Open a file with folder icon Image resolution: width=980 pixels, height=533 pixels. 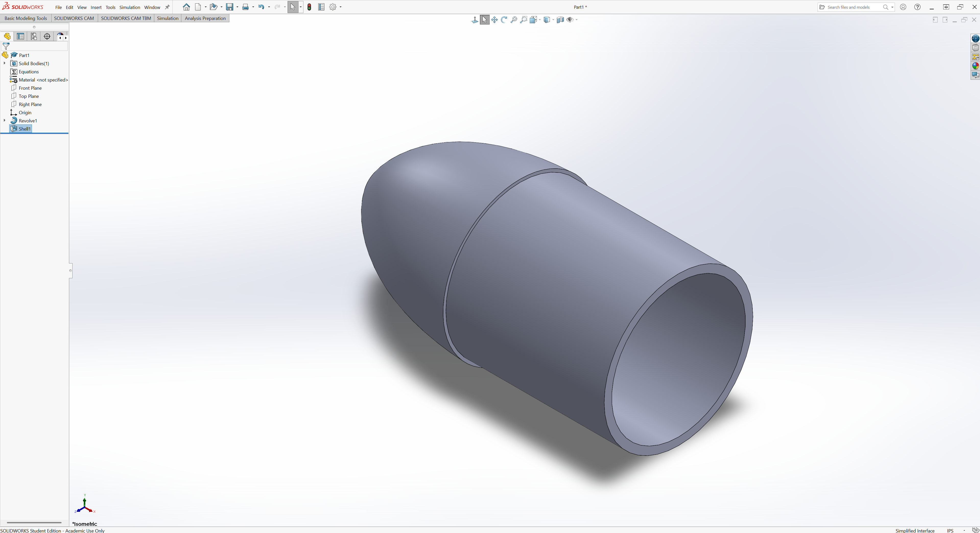tap(214, 7)
